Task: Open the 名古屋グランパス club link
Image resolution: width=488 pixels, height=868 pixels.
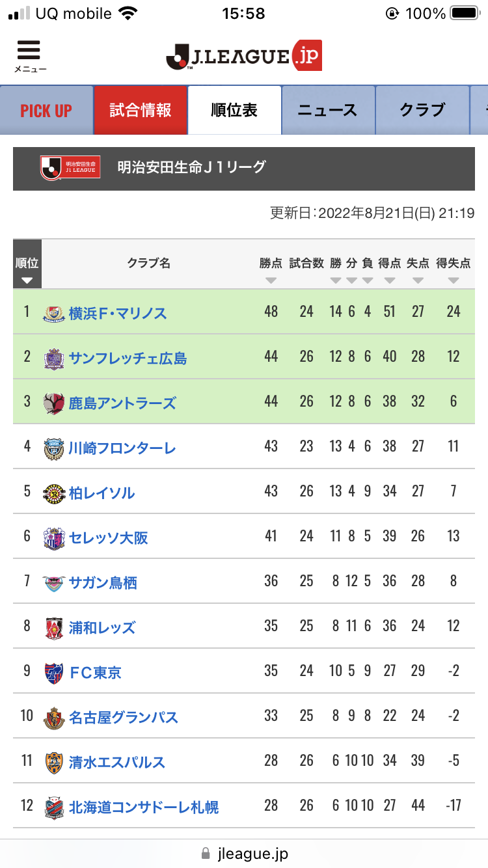Action: pos(124,717)
